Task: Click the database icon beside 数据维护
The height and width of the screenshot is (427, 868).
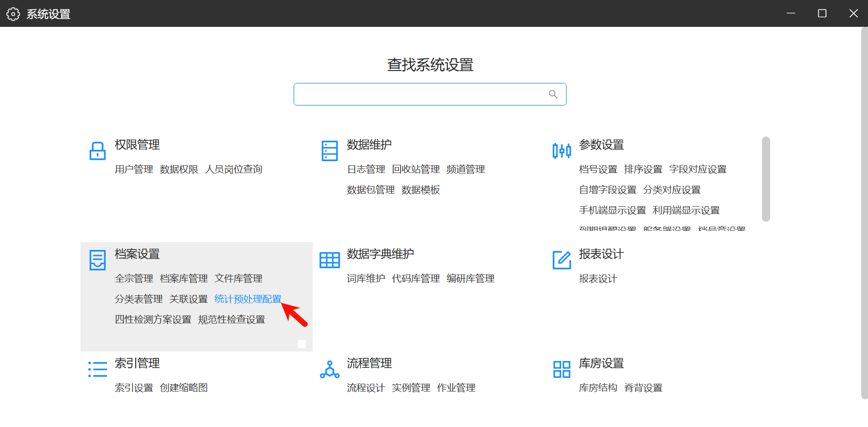Action: [330, 151]
